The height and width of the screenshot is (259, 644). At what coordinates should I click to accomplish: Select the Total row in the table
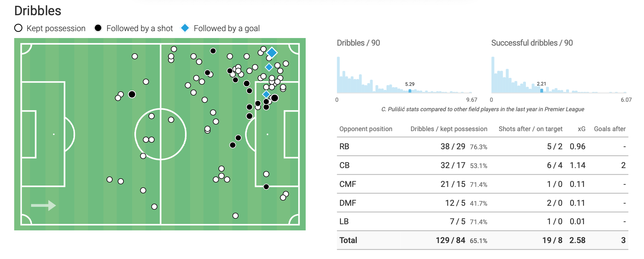click(482, 240)
